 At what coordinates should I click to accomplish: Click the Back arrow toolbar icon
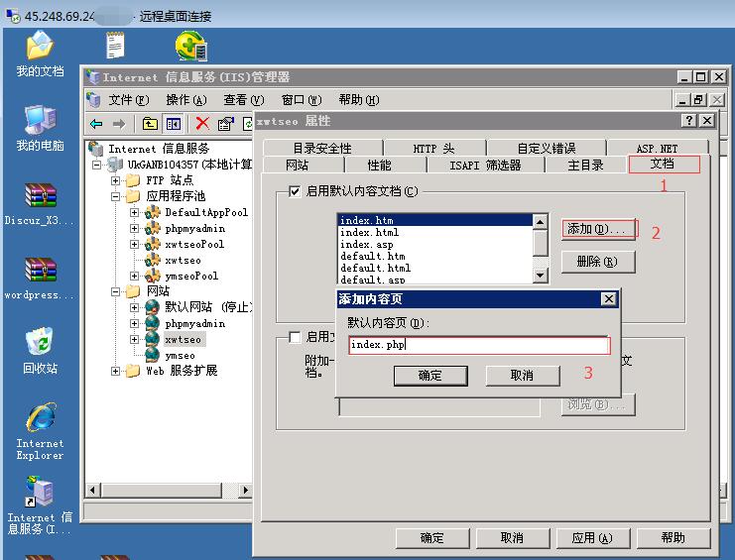click(96, 124)
